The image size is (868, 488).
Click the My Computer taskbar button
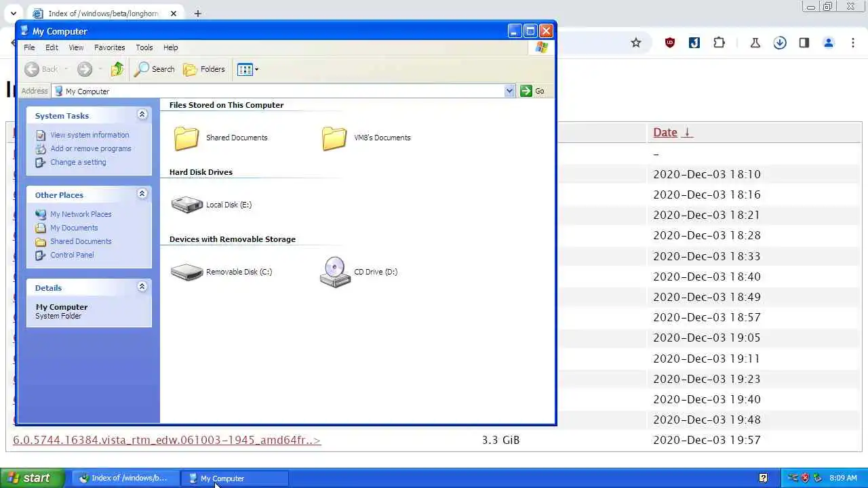point(235,478)
